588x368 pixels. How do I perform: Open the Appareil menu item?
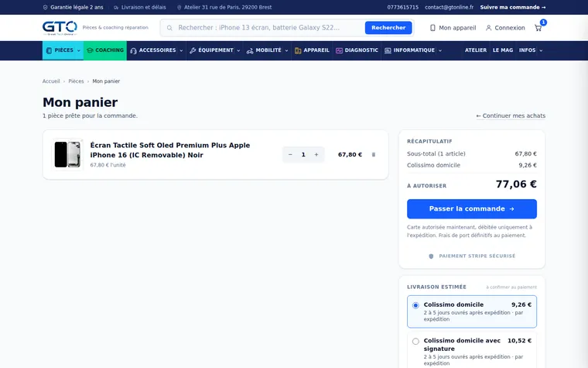click(312, 50)
